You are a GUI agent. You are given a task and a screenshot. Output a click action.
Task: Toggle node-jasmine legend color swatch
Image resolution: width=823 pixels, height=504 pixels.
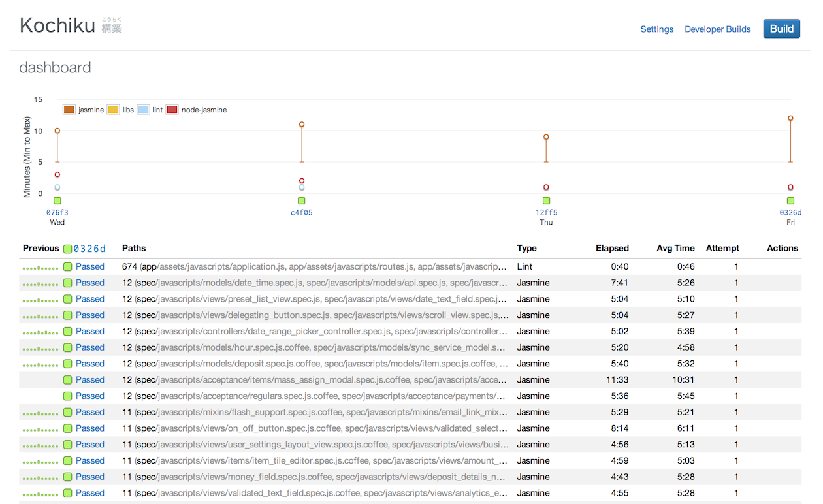coord(172,110)
